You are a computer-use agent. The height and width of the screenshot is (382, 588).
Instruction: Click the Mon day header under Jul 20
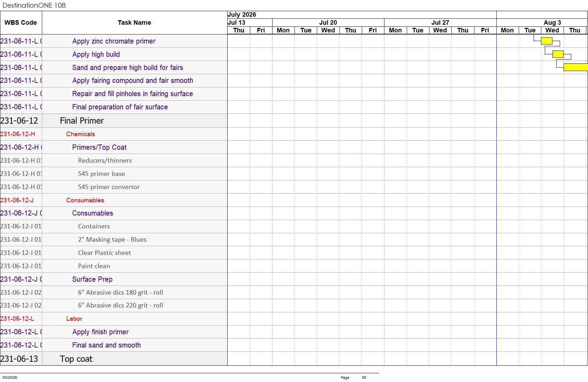click(x=283, y=30)
